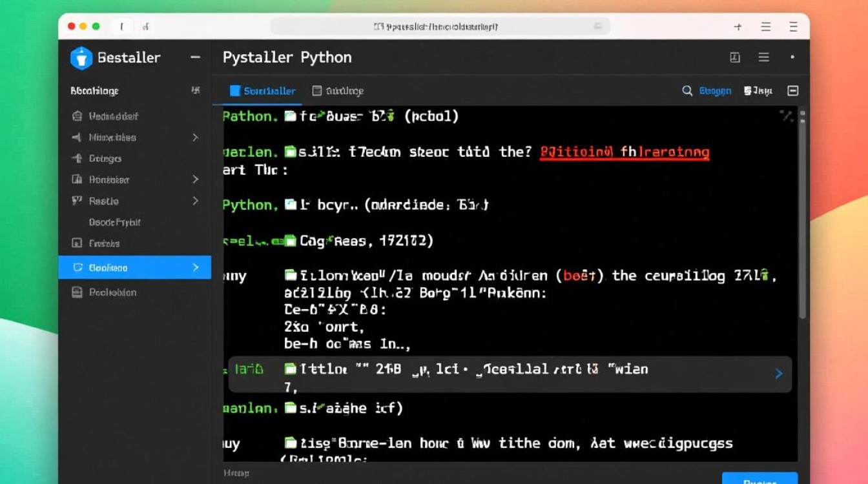Click the blue Bestaller shield logo
868x484 pixels.
point(81,58)
